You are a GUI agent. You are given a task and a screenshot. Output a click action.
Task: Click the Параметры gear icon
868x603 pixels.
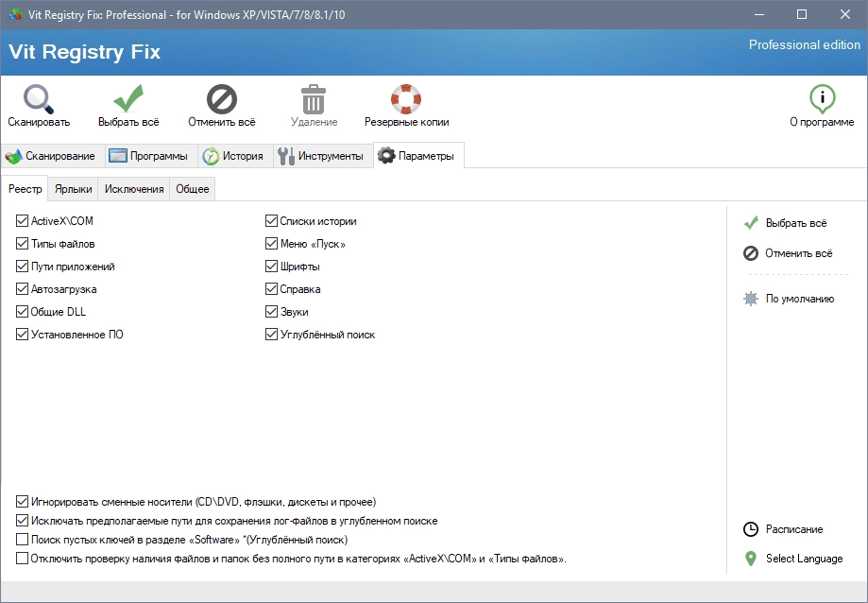point(386,156)
